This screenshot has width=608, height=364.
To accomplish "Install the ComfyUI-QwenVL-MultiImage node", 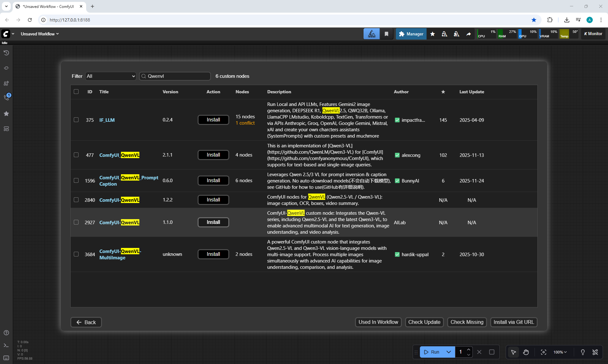I will click(213, 254).
